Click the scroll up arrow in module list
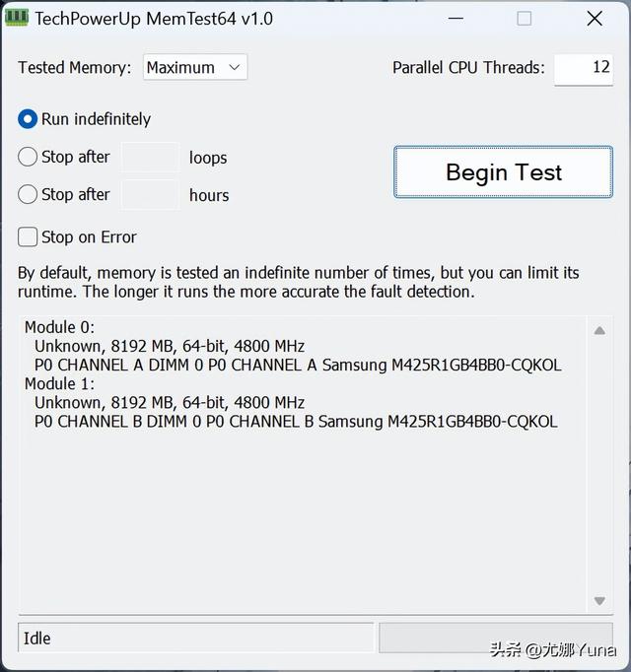Image resolution: width=631 pixels, height=672 pixels. coord(598,331)
